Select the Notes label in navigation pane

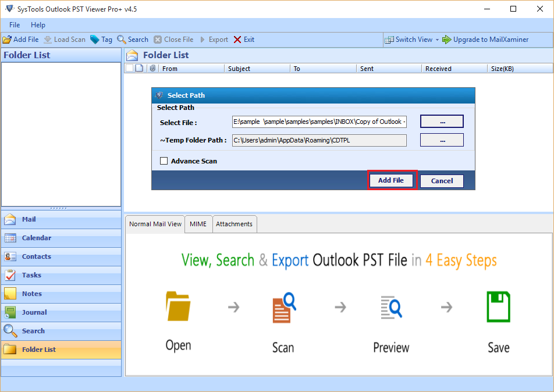[x=32, y=294]
